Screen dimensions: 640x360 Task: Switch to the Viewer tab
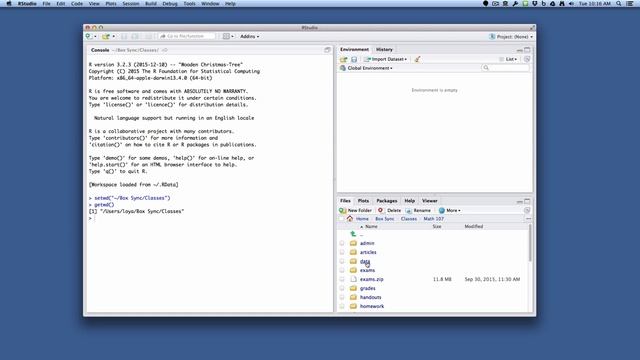429,201
